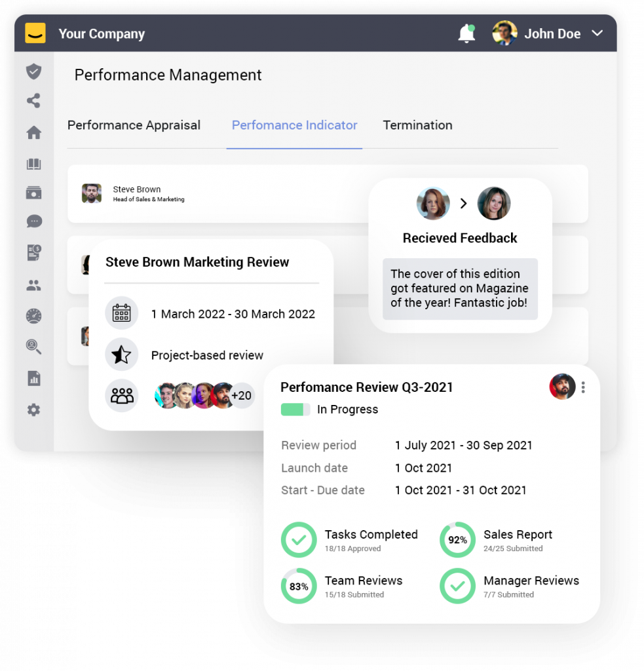This screenshot has height=671, width=644.
Task: Open the settings gear in sidebar
Action: tap(33, 410)
